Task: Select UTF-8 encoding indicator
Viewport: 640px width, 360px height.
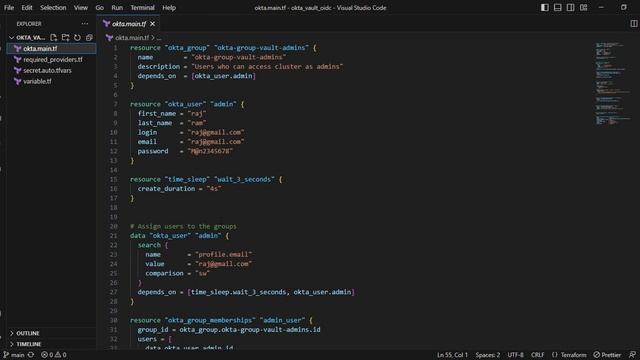Action: [x=515, y=355]
